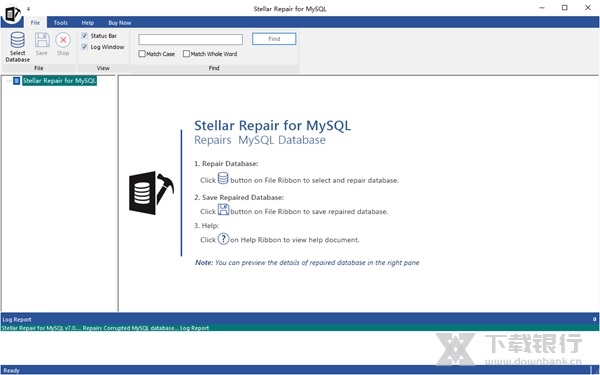
Task: Toggle the Log Window checkbox
Action: pyautogui.click(x=85, y=47)
